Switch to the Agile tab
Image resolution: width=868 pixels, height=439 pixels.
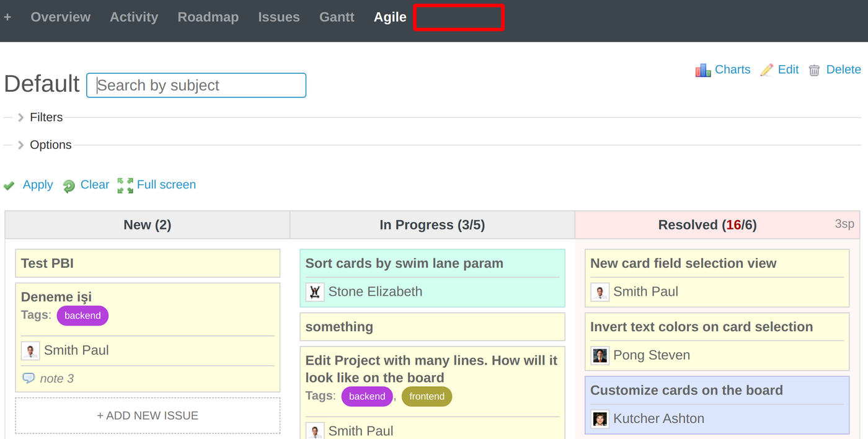[389, 17]
